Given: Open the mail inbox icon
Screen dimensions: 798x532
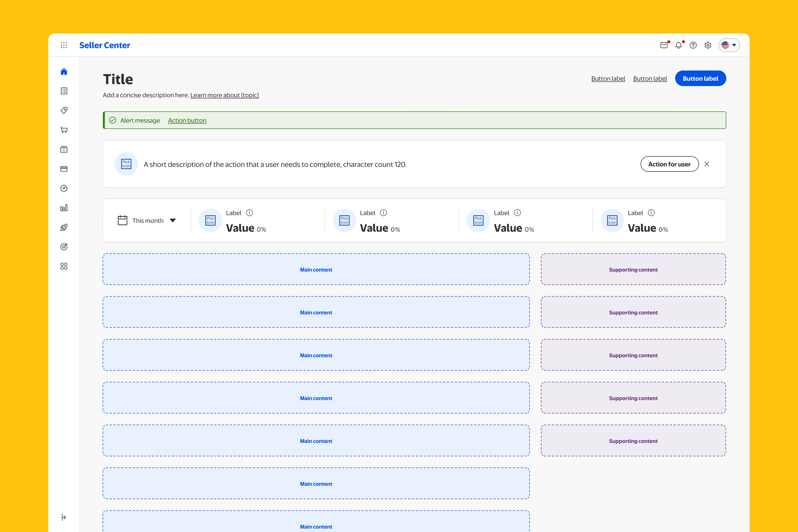Looking at the screenshot, I should point(664,45).
